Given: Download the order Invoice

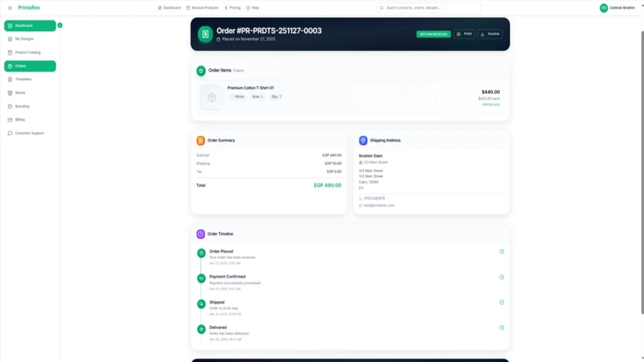Looking at the screenshot, I should [490, 34].
